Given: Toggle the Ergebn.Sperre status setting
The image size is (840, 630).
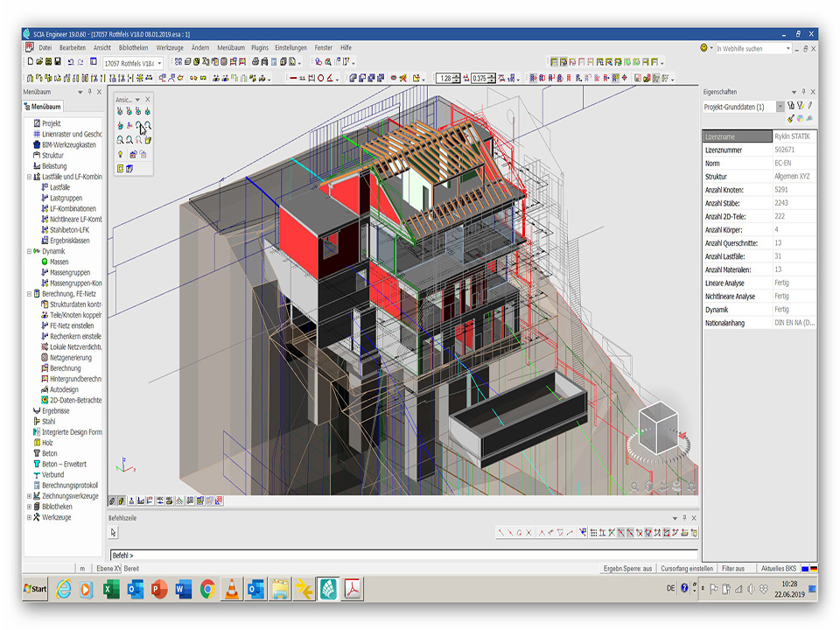Looking at the screenshot, I should point(628,568).
